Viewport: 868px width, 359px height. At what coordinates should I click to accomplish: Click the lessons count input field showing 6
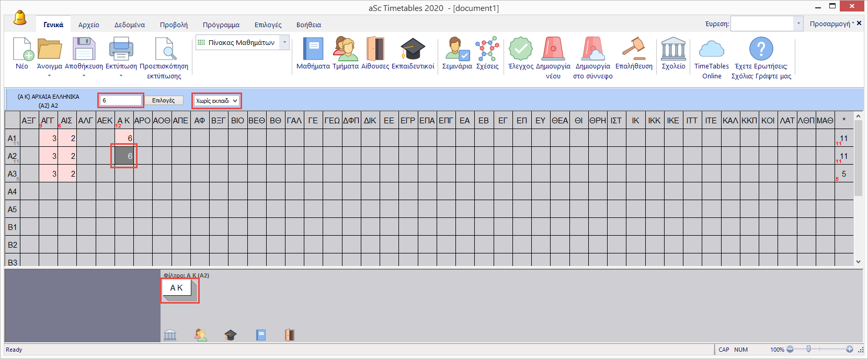pos(121,100)
